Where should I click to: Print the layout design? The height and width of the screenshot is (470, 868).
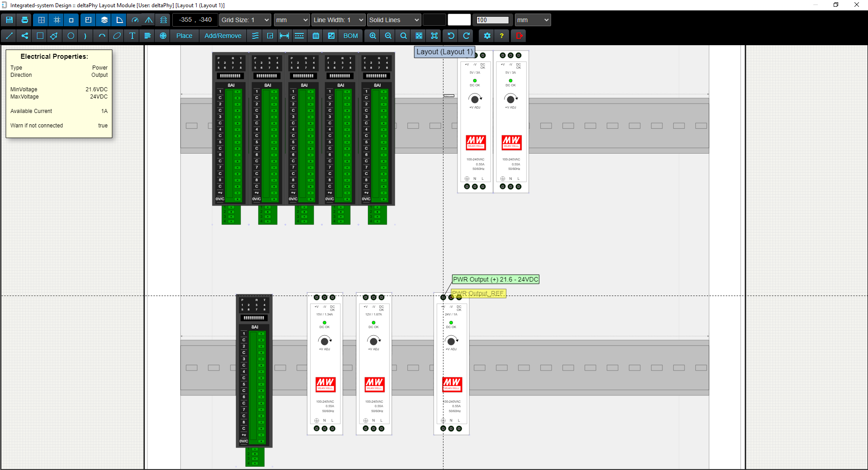click(x=24, y=20)
